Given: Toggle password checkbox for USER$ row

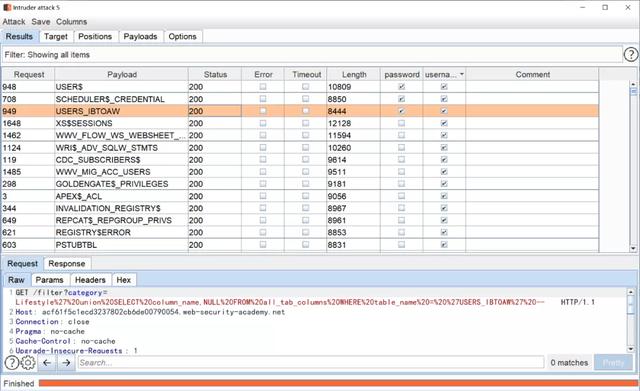Looking at the screenshot, I should 402,87.
